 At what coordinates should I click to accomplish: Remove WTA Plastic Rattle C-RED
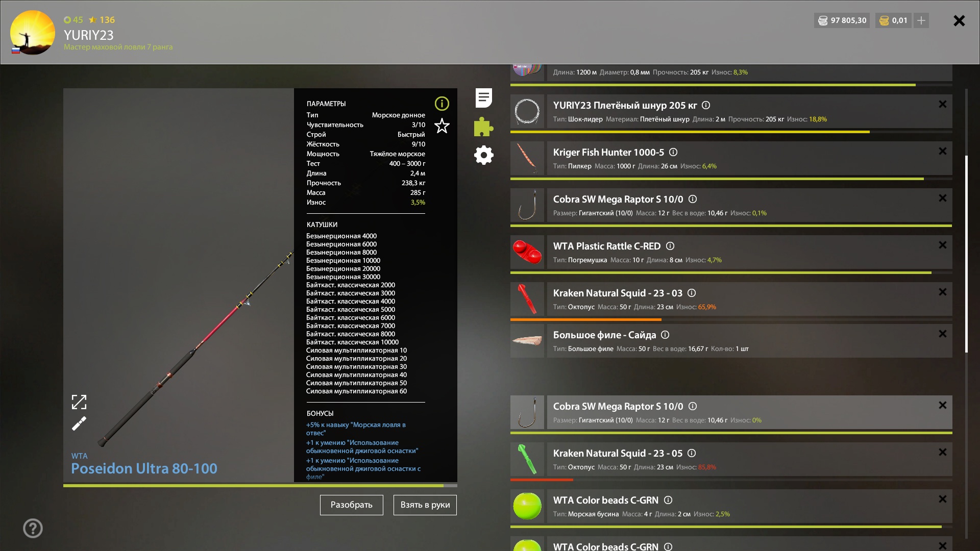(x=942, y=245)
